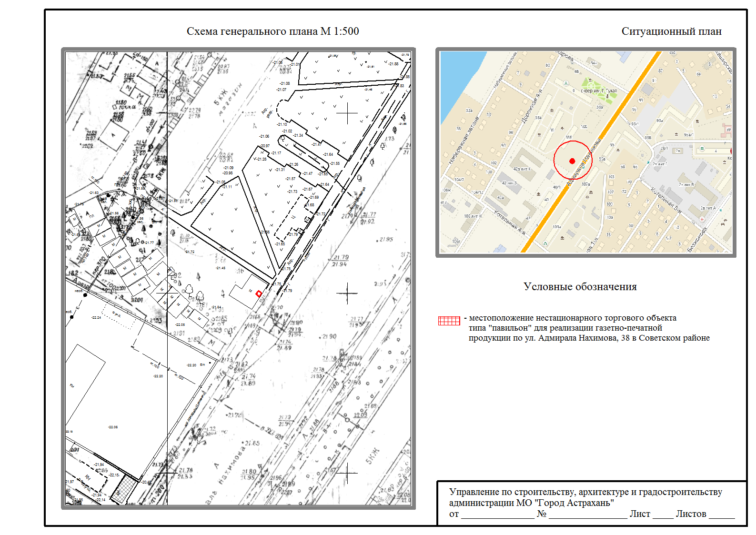Click the blank line after 'Листов'
The image size is (756, 535).
pos(721,515)
